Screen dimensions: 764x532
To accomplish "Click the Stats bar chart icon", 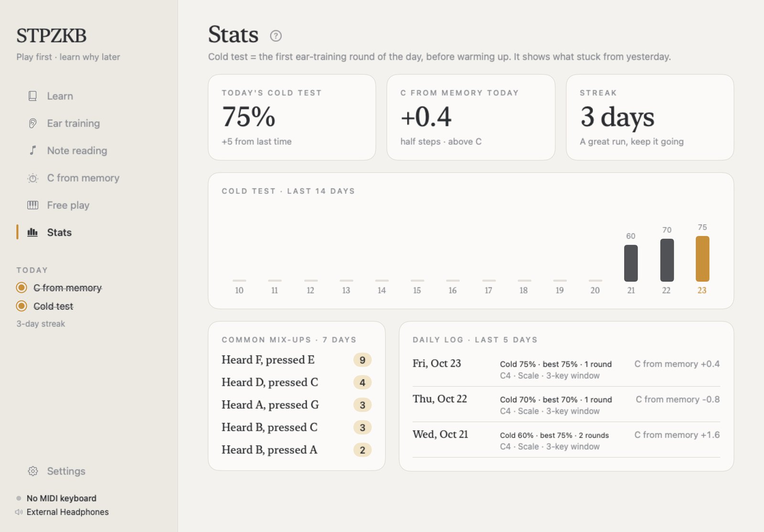I will click(32, 233).
